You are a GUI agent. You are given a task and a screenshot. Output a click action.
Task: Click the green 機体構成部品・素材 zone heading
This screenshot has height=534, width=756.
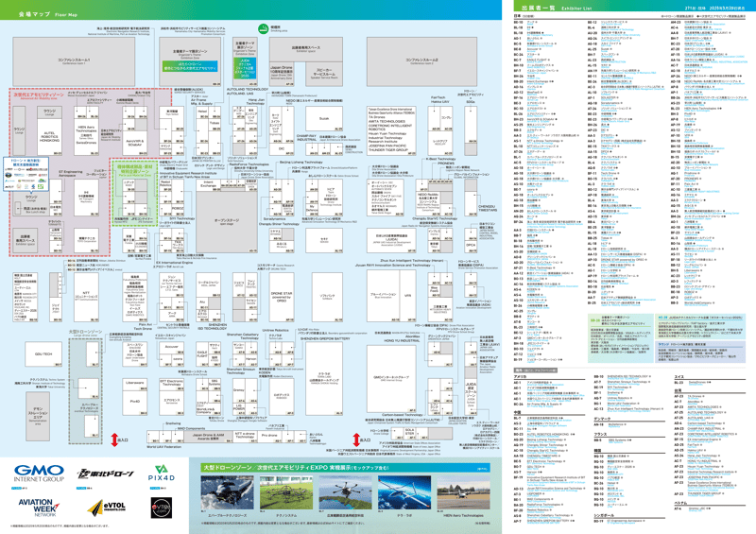click(134, 168)
